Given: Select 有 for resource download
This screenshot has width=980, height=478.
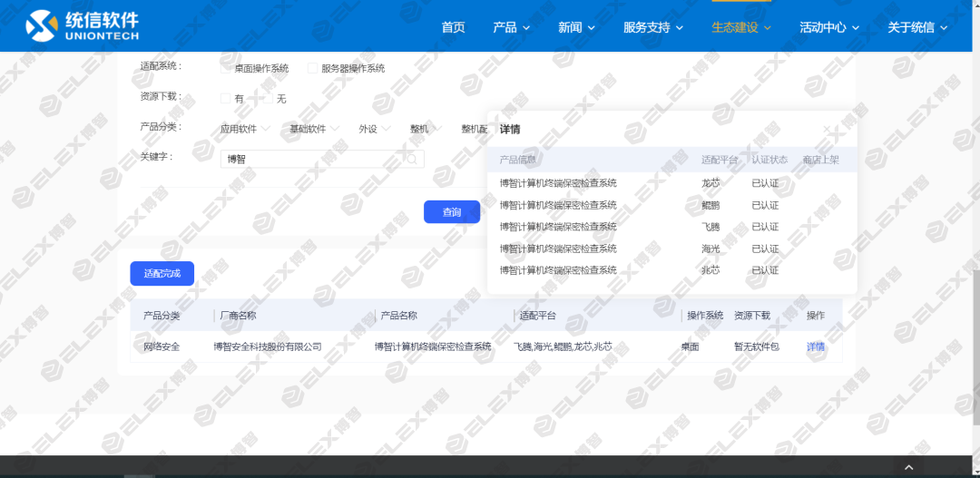Looking at the screenshot, I should point(226,98).
